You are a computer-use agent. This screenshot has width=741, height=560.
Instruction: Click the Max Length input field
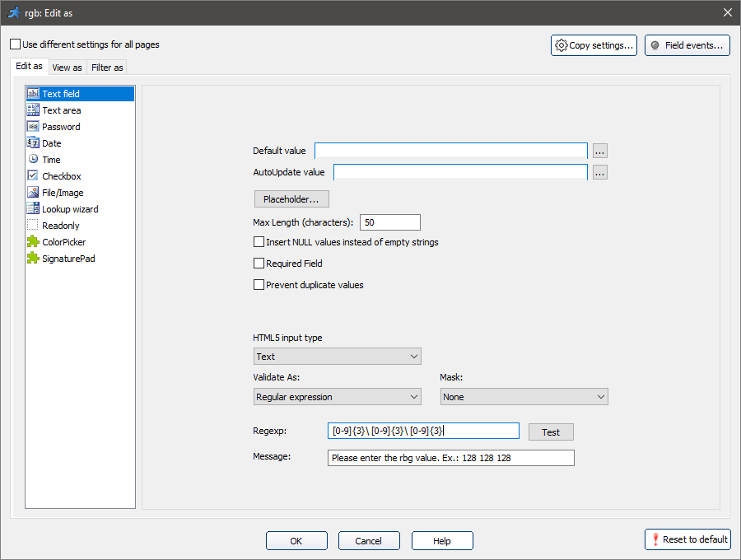390,222
